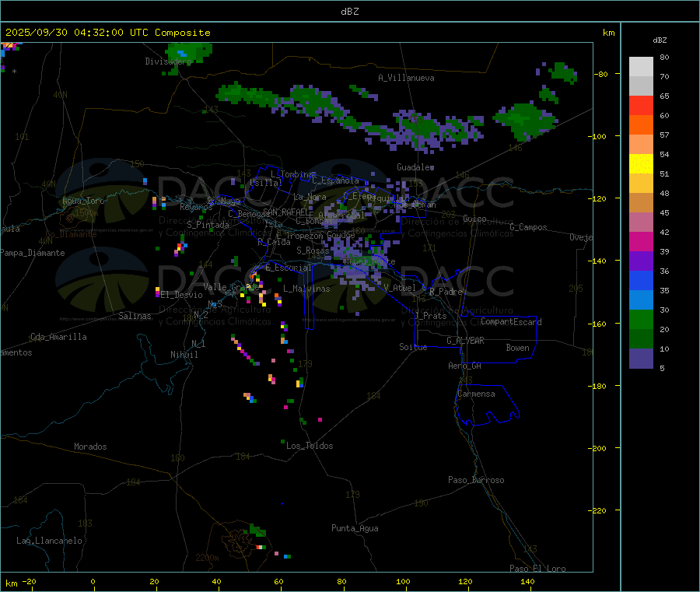Click the 'A_Villanueva' map label

tap(406, 78)
